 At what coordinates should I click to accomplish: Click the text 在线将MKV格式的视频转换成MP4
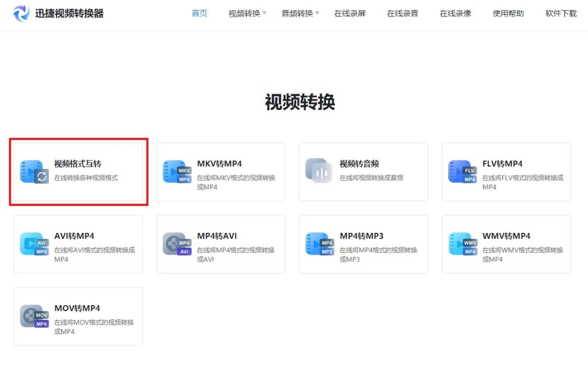236,182
